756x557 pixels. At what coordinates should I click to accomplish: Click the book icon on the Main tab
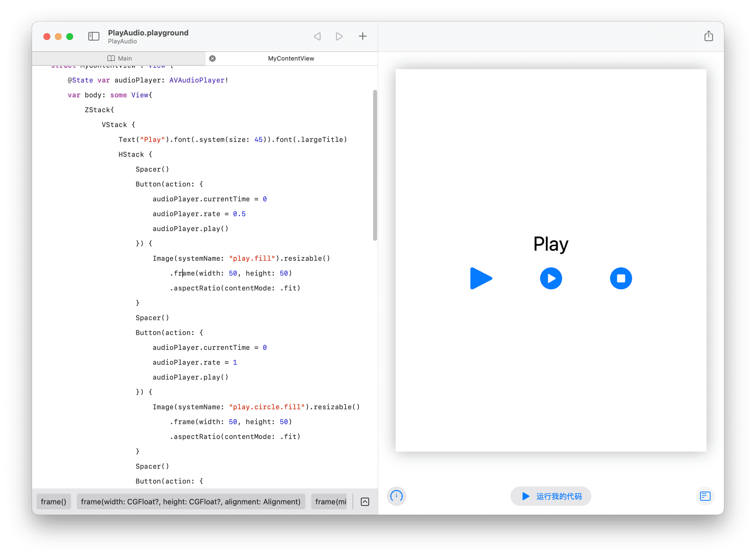click(x=111, y=58)
